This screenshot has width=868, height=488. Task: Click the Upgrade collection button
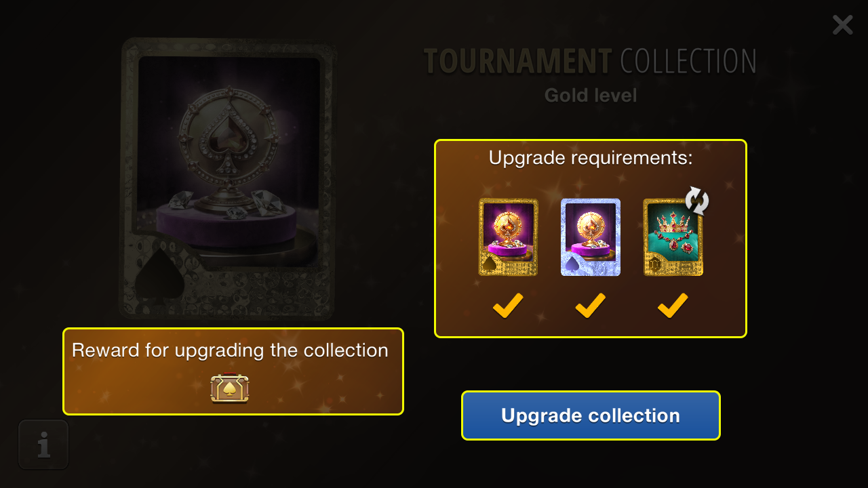(591, 415)
